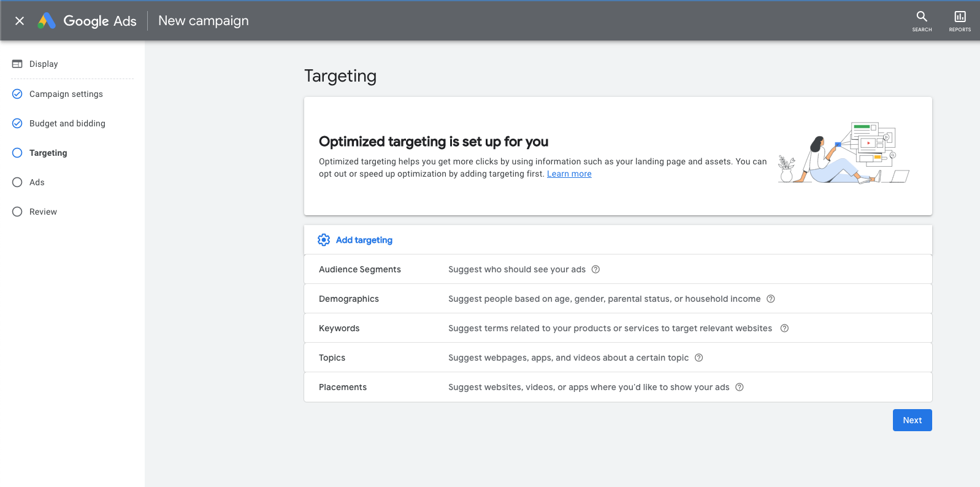
Task: Click help icon beside Topics description
Action: [699, 358]
